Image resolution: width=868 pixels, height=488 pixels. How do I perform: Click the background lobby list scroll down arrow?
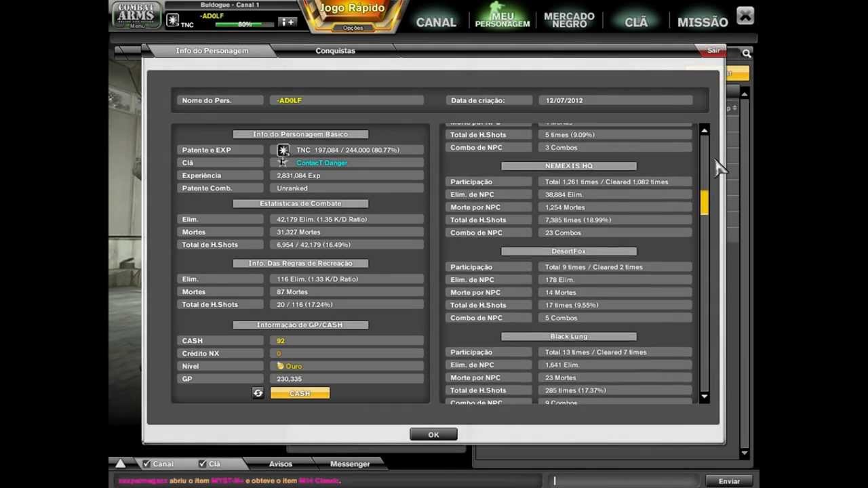[745, 453]
